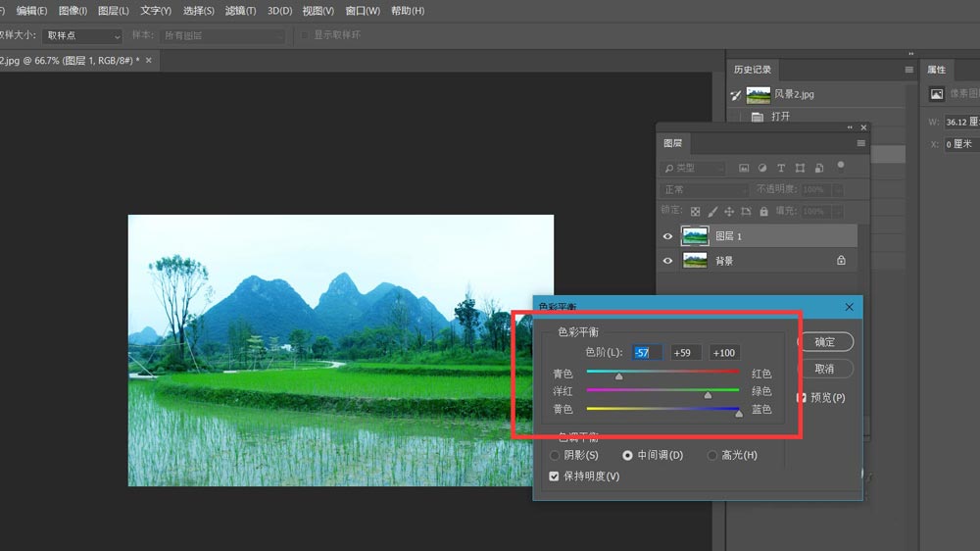Screen dimensions: 980x551
Task: Hide 图层 1 with its eye icon
Action: pos(667,236)
